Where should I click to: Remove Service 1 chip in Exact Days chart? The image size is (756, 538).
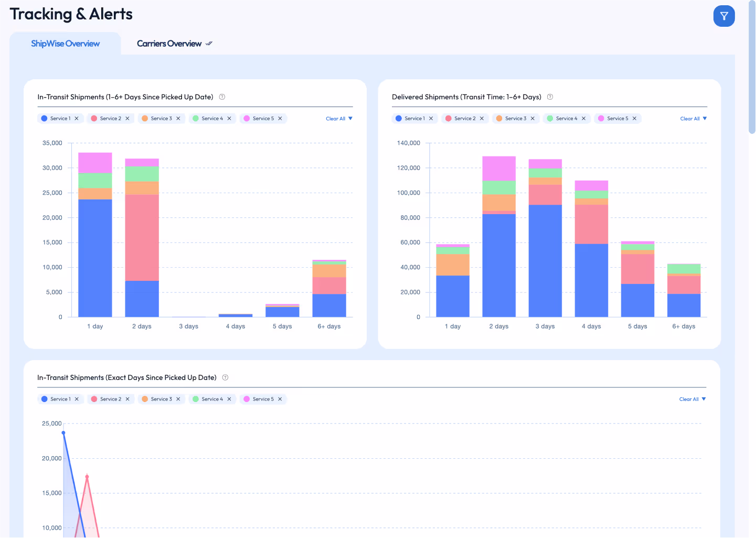[77, 399]
